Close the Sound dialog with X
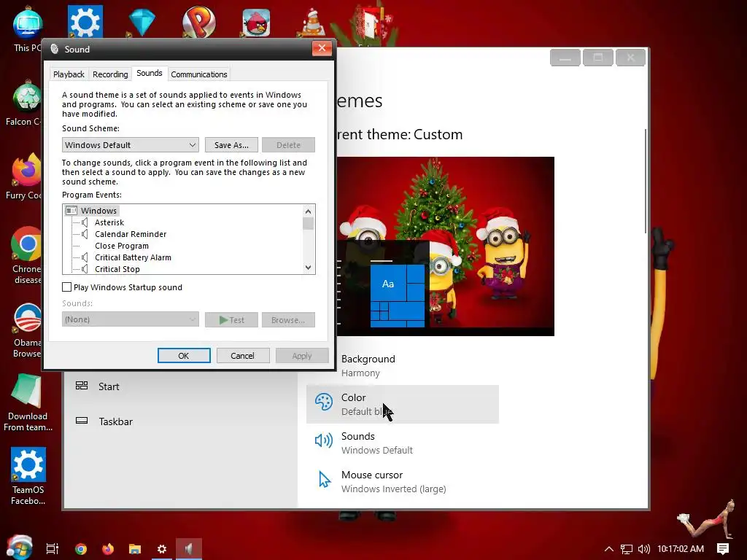The image size is (747, 560). (x=322, y=48)
